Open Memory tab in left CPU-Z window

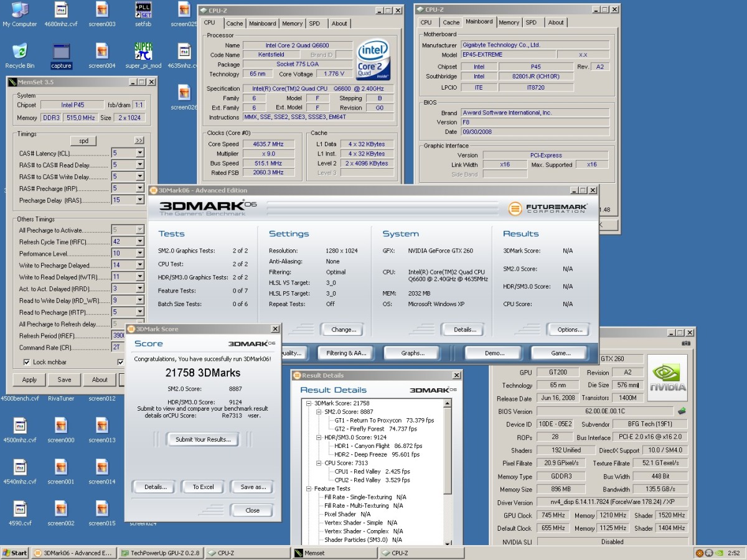pos(292,24)
